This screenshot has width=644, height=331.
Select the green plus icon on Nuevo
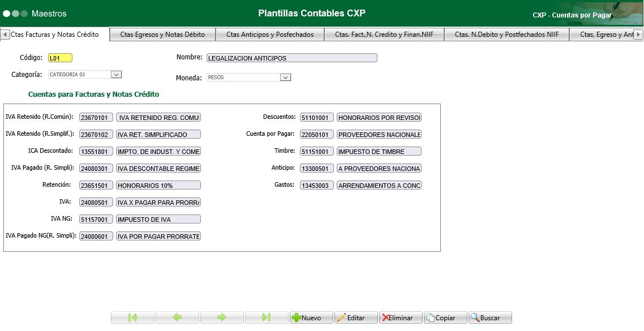tap(296, 317)
